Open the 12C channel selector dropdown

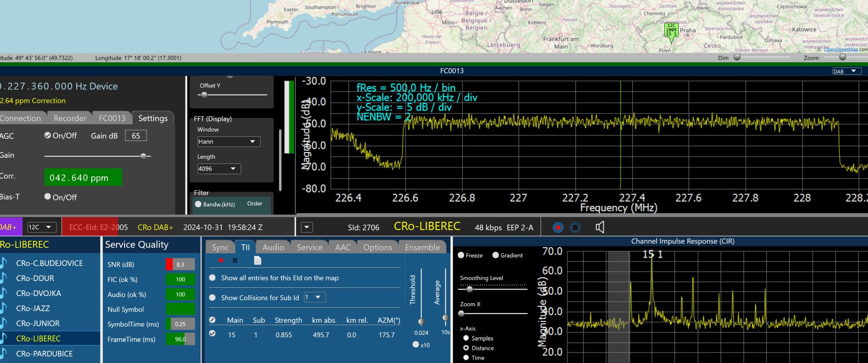coord(42,227)
